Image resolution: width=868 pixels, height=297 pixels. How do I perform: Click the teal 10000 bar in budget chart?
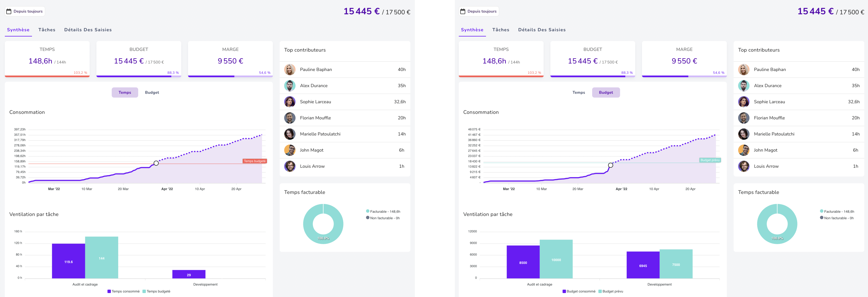click(556, 259)
